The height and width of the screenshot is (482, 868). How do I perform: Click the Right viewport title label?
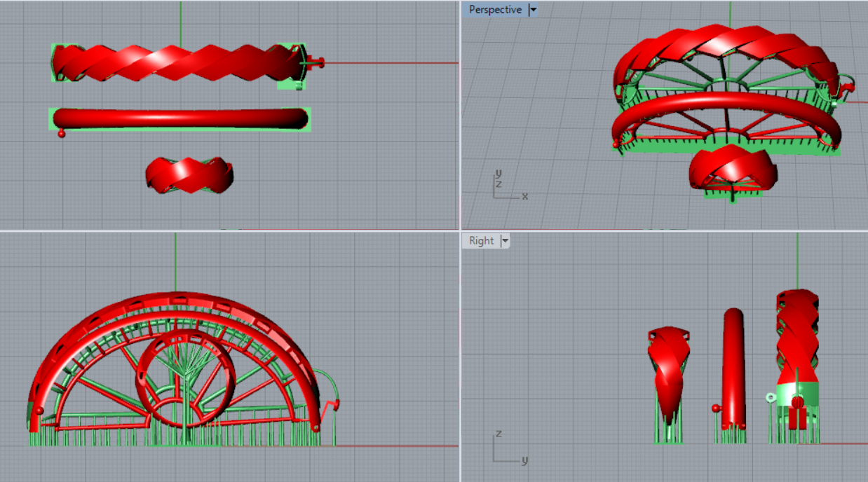point(481,241)
